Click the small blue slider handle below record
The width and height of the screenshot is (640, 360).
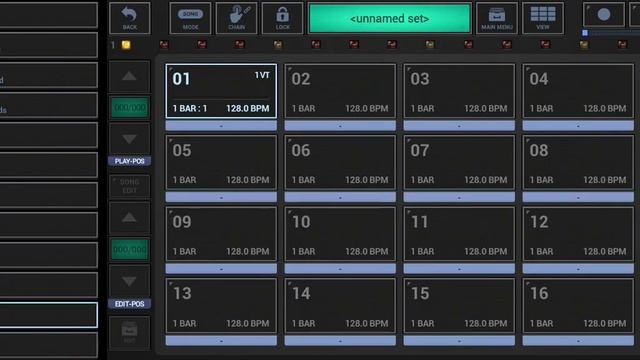[x=585, y=33]
